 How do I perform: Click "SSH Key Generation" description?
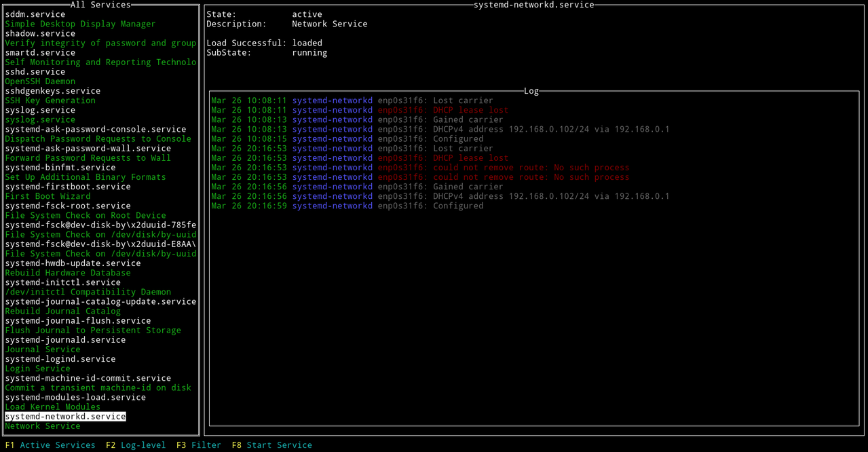point(50,100)
